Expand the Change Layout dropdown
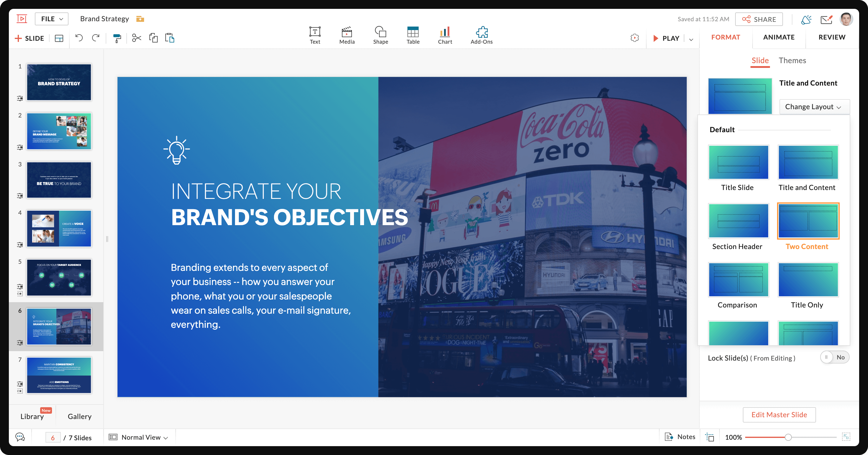Viewport: 868px width, 455px height. point(814,107)
